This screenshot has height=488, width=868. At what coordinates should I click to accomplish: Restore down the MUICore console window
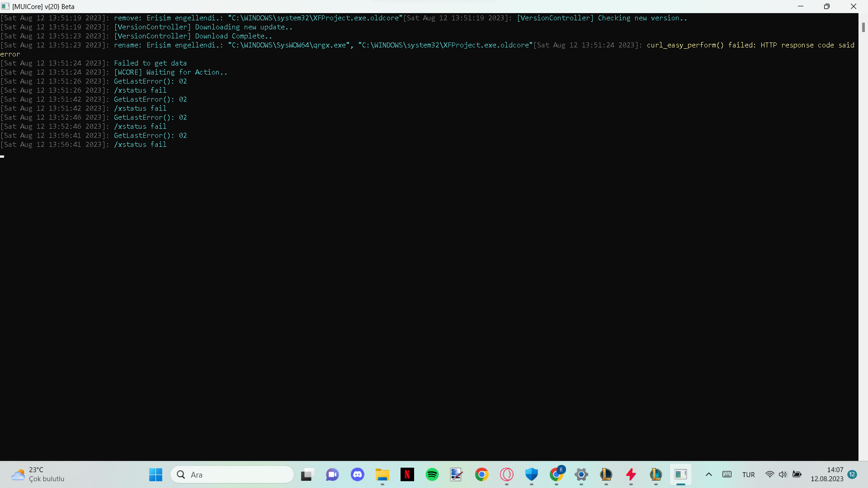(826, 6)
